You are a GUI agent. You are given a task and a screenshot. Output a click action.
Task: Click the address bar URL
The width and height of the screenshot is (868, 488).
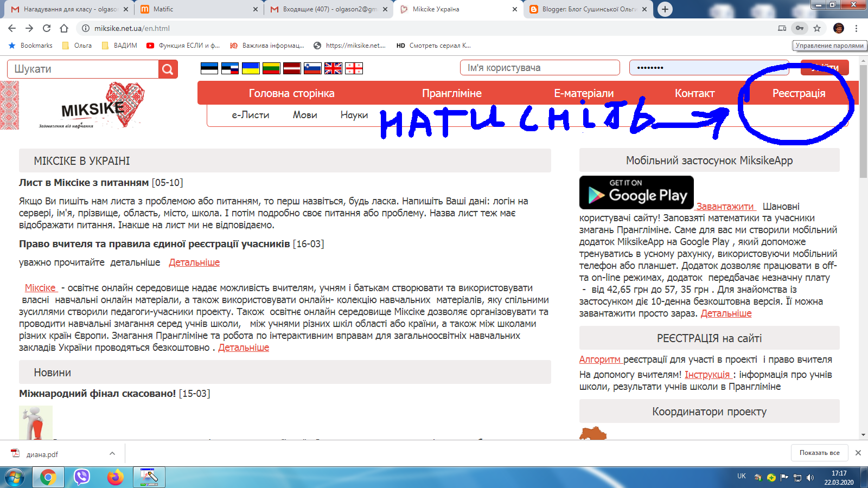pyautogui.click(x=132, y=28)
